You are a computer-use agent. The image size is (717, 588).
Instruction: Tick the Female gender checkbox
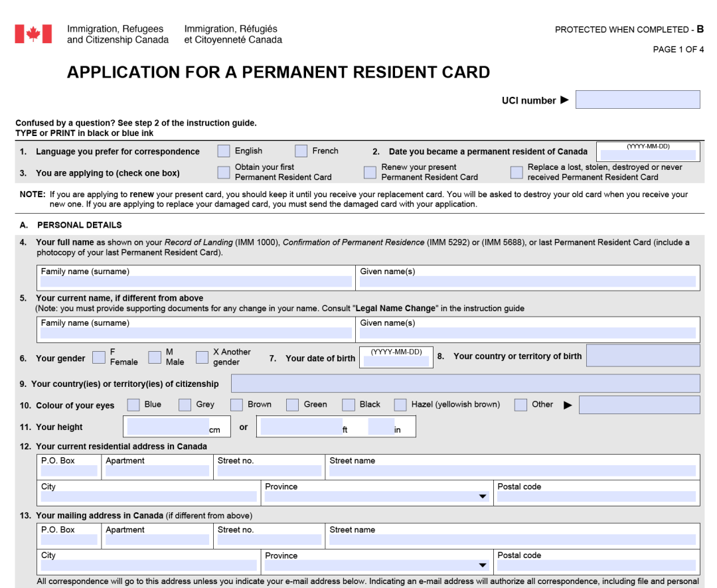point(99,358)
